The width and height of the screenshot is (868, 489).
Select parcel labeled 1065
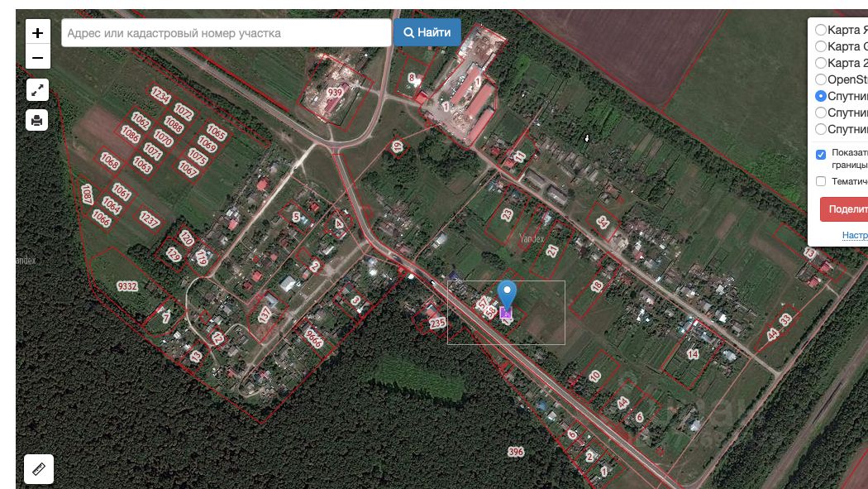point(217,132)
